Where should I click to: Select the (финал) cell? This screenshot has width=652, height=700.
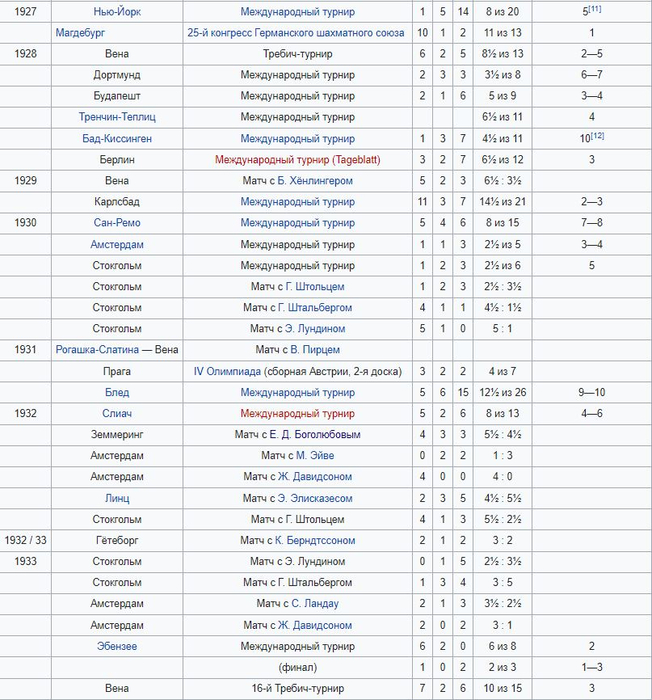point(297,667)
